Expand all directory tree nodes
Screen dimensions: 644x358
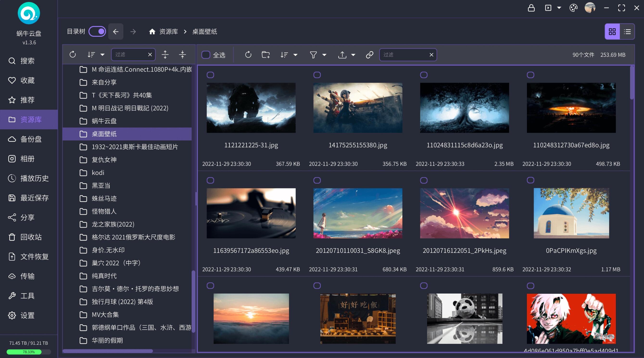pyautogui.click(x=165, y=54)
